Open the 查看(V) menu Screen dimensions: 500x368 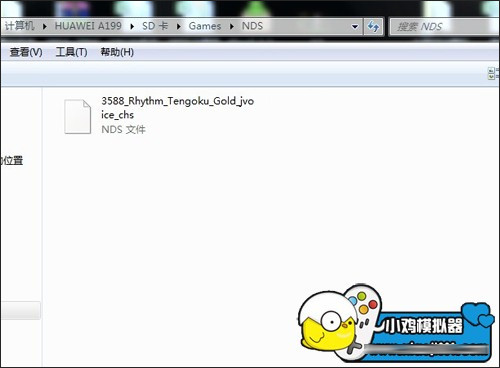(26, 52)
